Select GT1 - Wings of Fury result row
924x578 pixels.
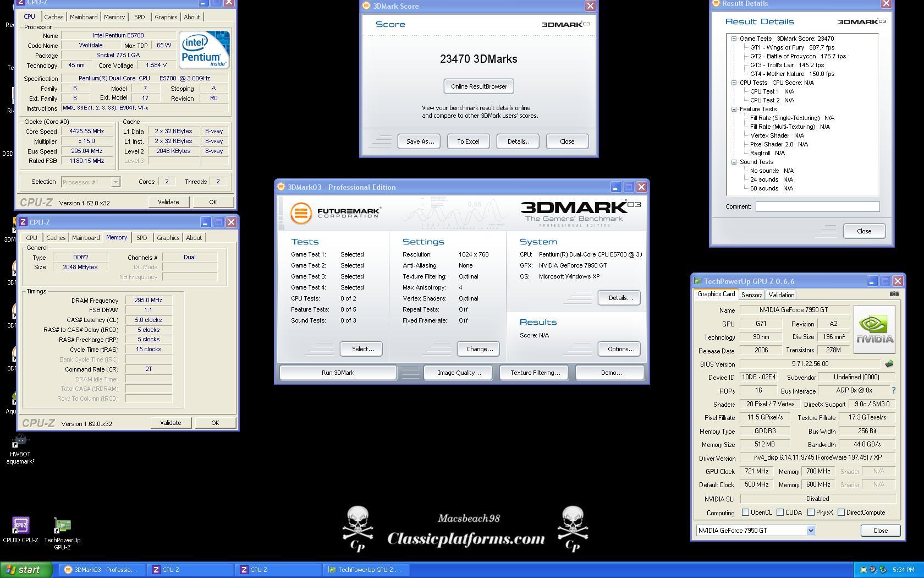[792, 47]
